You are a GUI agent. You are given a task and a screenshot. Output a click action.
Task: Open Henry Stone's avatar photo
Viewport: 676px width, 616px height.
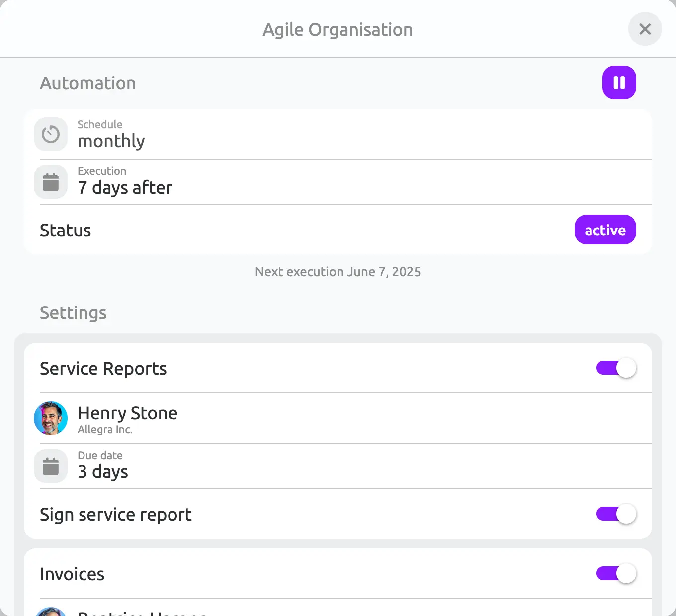coord(51,418)
